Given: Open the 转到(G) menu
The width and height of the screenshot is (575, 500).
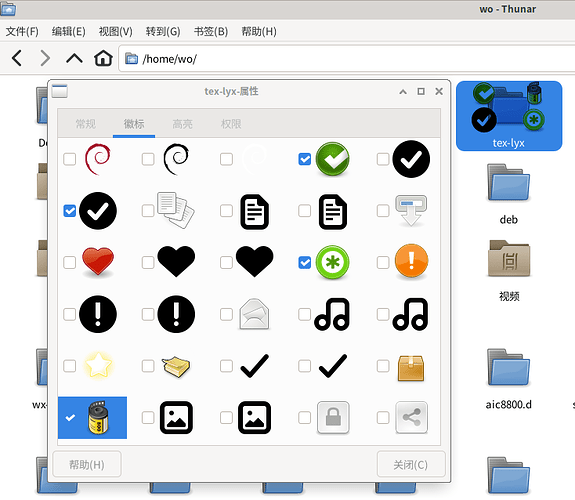Looking at the screenshot, I should coord(163,32).
